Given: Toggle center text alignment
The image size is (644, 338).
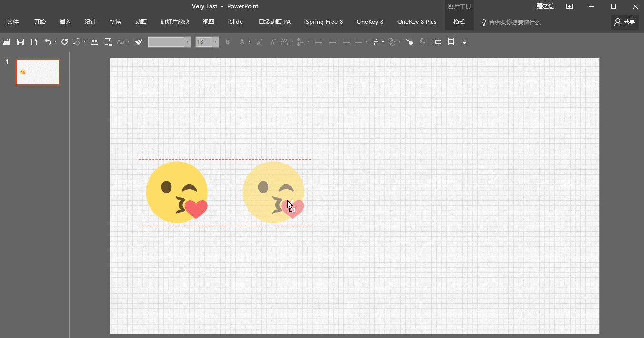Looking at the screenshot, I should click(346, 42).
